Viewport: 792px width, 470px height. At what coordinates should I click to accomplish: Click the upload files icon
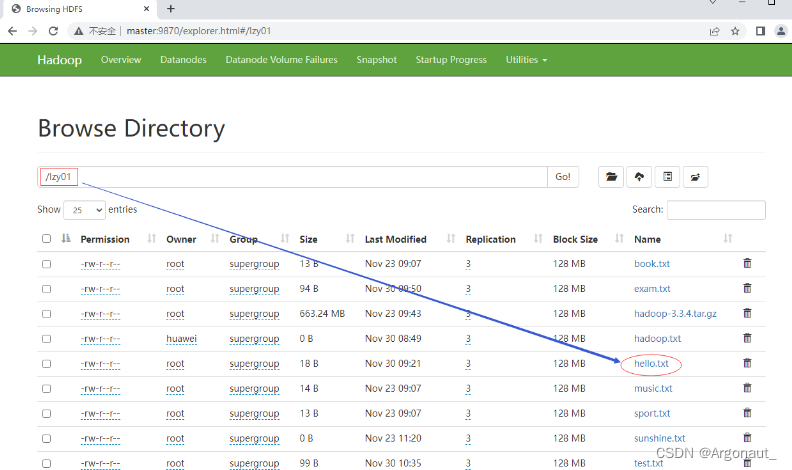pyautogui.click(x=639, y=177)
